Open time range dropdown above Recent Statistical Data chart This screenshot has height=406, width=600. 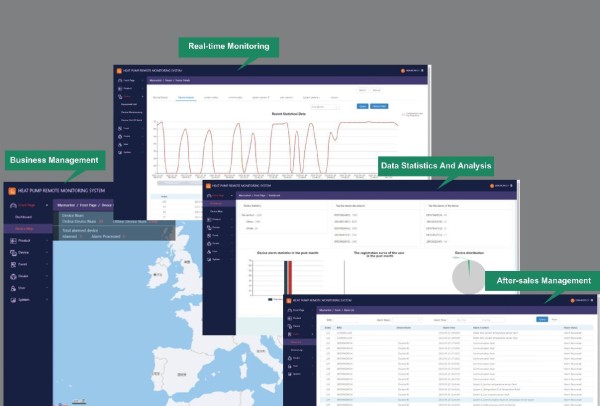click(x=324, y=107)
